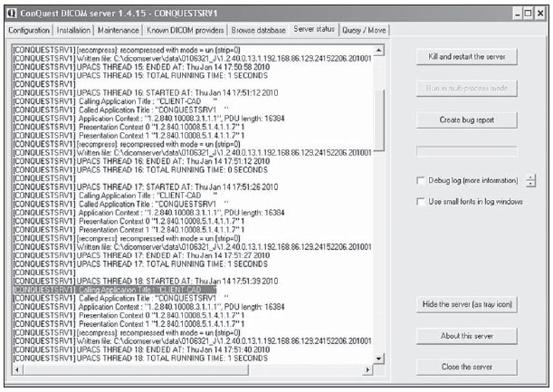
Task: Select the Server status tab
Action: point(314,29)
